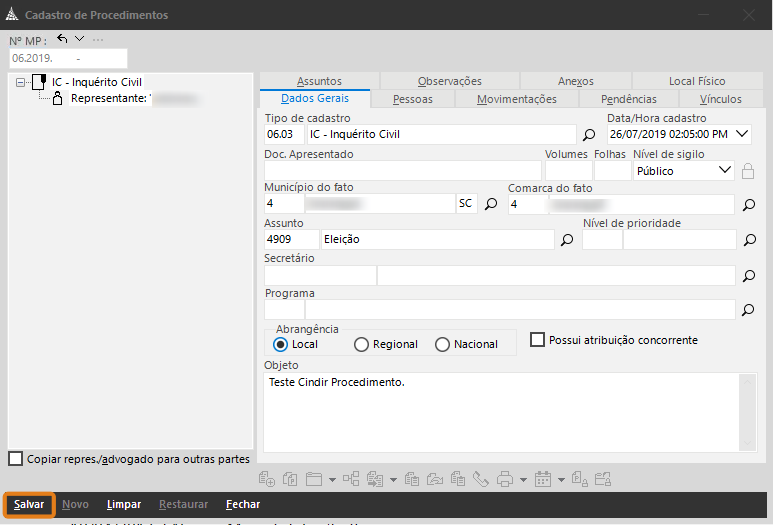Select the Nacional abrangência radio button
773x525 pixels.
(442, 344)
